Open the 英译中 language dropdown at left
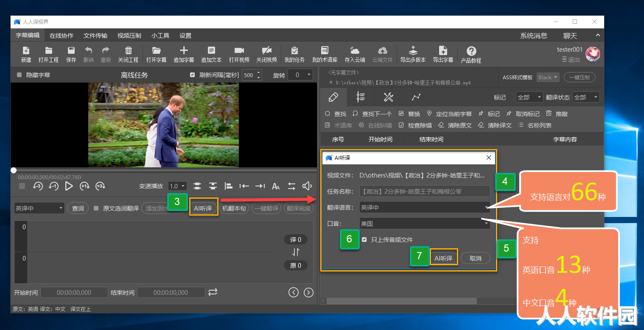Screen dimensions: 644x330 pyautogui.click(x=39, y=208)
